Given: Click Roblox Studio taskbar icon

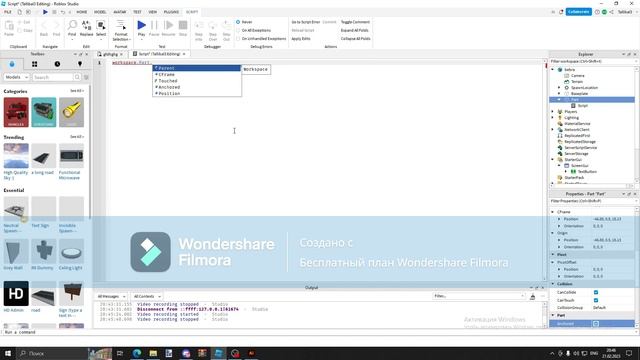Looking at the screenshot, I should coord(218,353).
